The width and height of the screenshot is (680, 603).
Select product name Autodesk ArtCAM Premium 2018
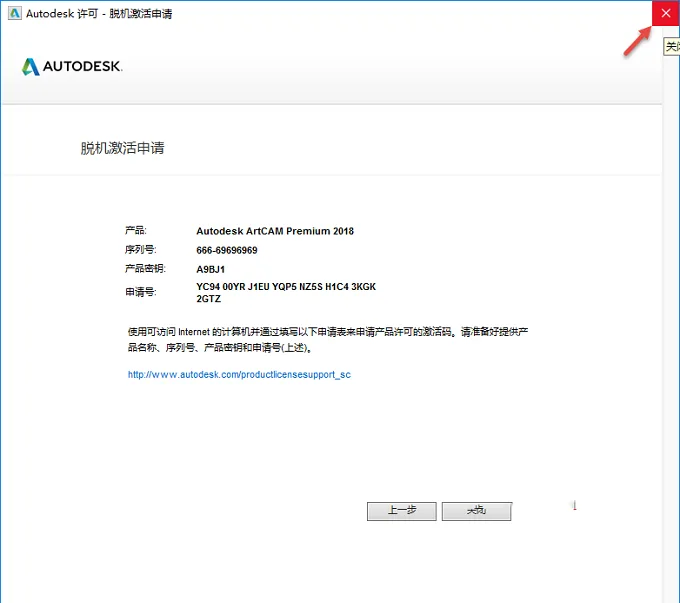[275, 231]
